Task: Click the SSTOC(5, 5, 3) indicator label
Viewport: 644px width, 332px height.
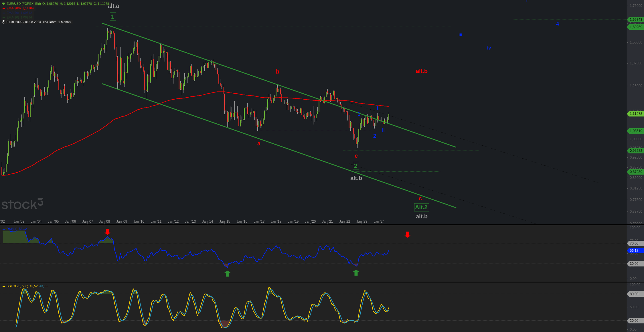Action: coord(17,286)
